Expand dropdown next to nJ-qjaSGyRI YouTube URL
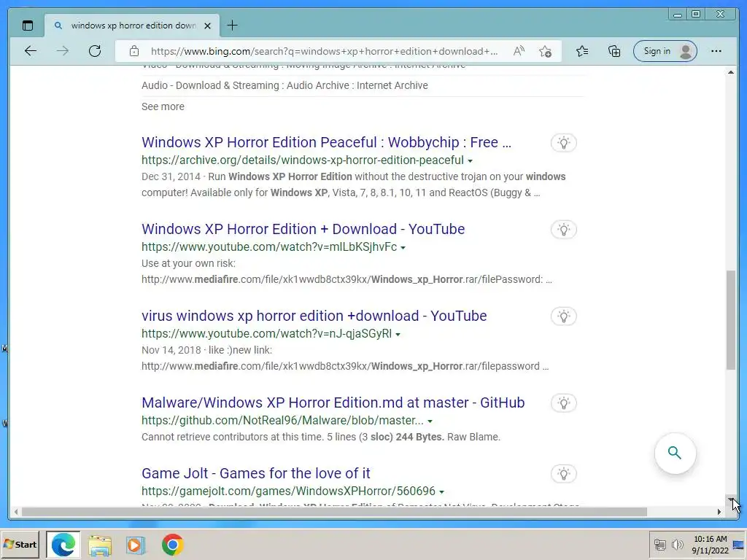 pos(398,334)
